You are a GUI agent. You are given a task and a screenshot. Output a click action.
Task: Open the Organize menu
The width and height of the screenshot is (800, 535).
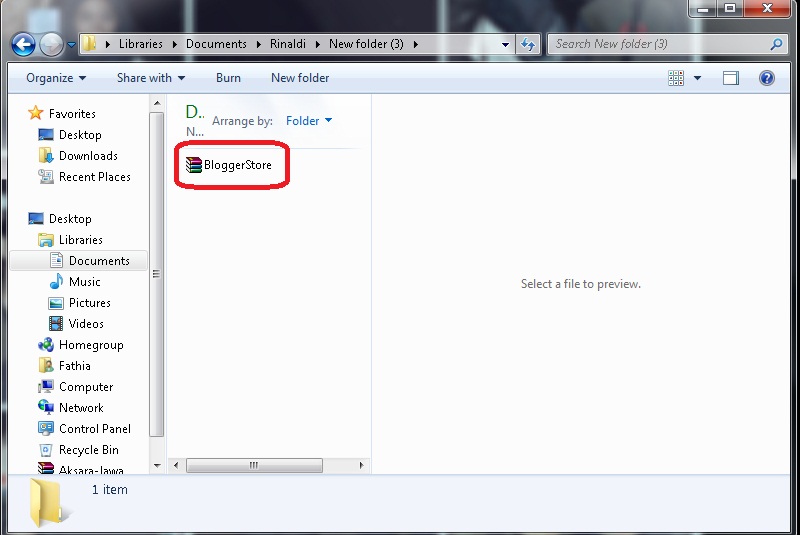56,78
